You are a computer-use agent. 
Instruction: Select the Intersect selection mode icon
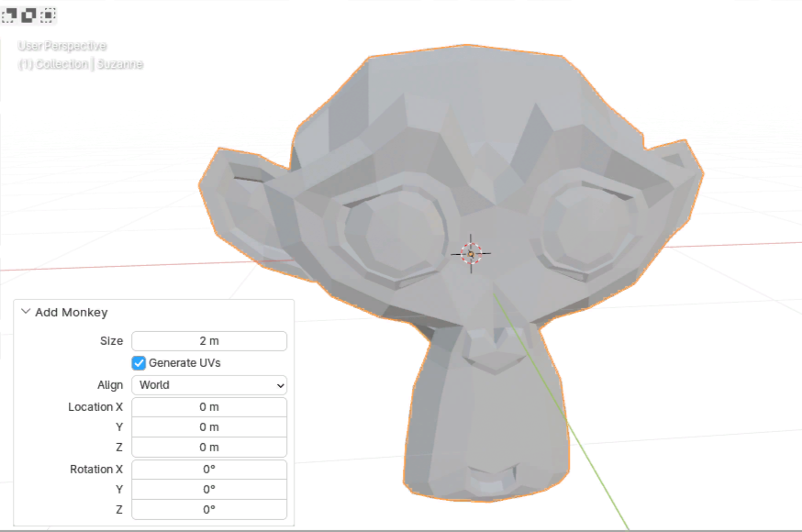(48, 16)
